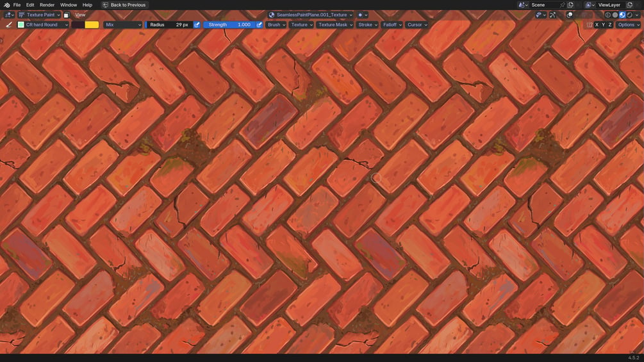Open the Render menu

47,5
